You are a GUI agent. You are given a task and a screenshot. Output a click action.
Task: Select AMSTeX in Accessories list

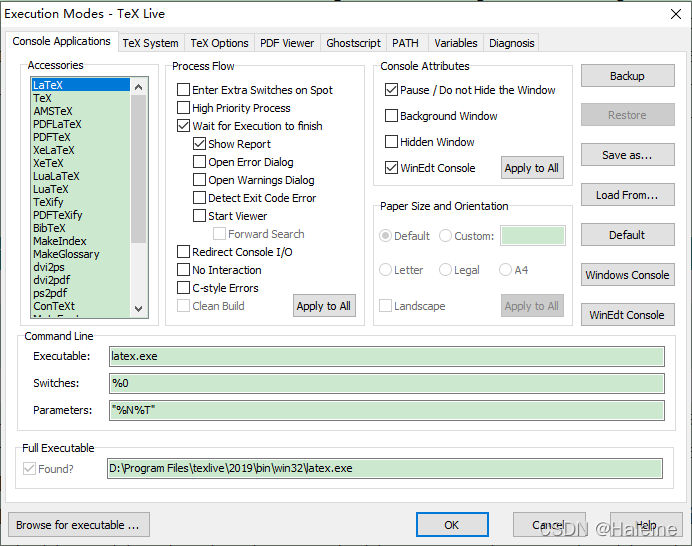click(81, 111)
